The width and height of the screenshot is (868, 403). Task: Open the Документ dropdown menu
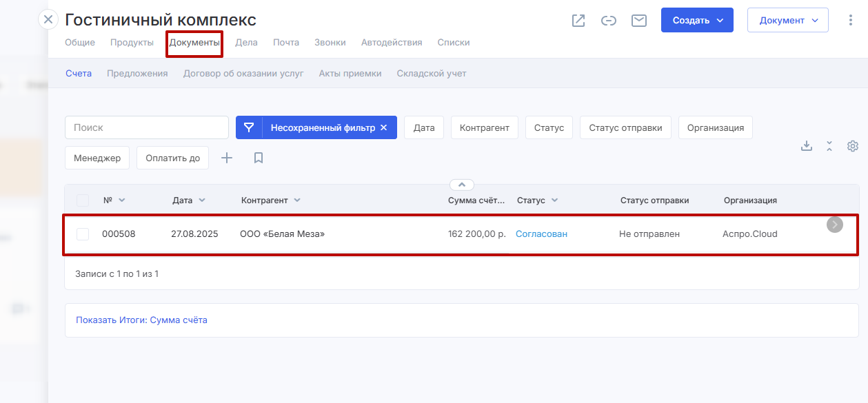(x=787, y=21)
